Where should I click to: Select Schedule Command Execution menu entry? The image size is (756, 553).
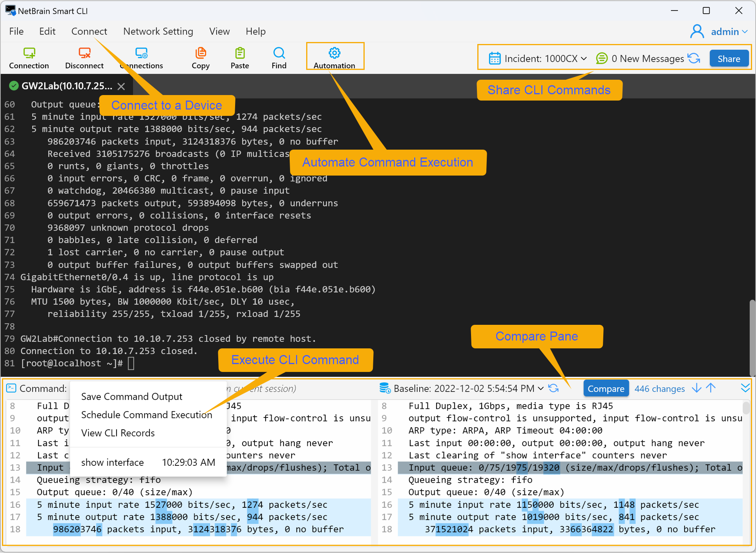point(146,415)
